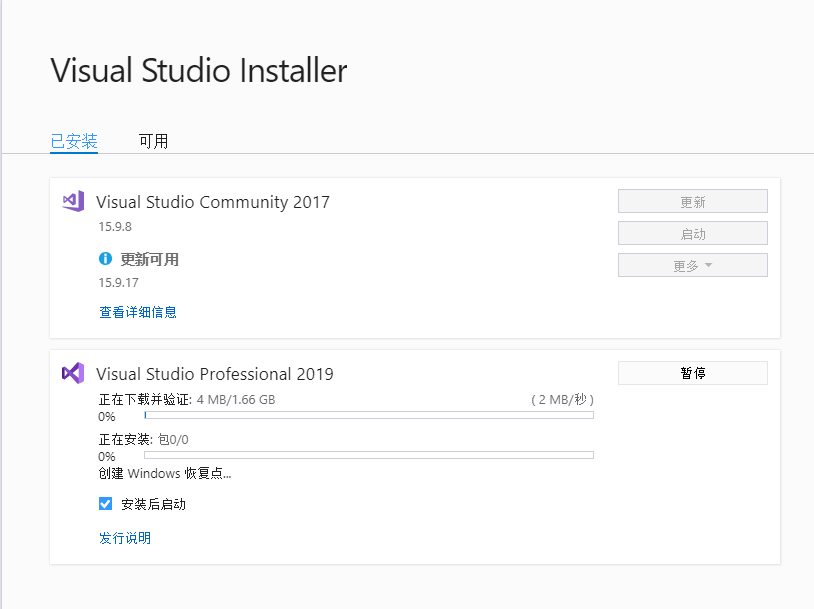Click the Visual Studio Installer heading
Screen dimensions: 814x609
pos(199,71)
